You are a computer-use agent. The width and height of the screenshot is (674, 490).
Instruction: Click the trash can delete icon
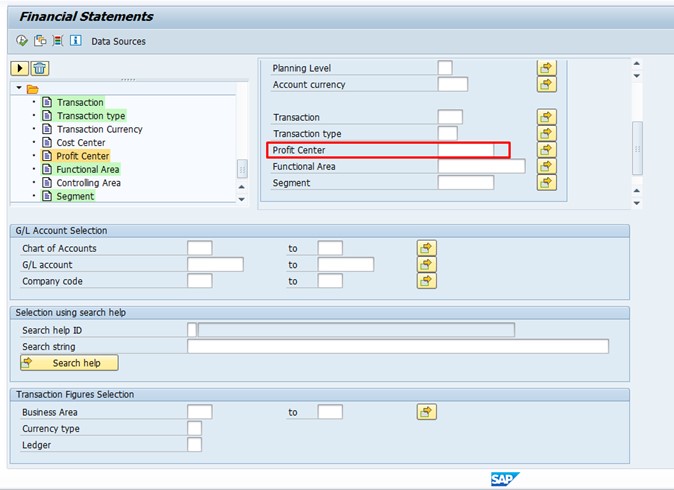[39, 68]
